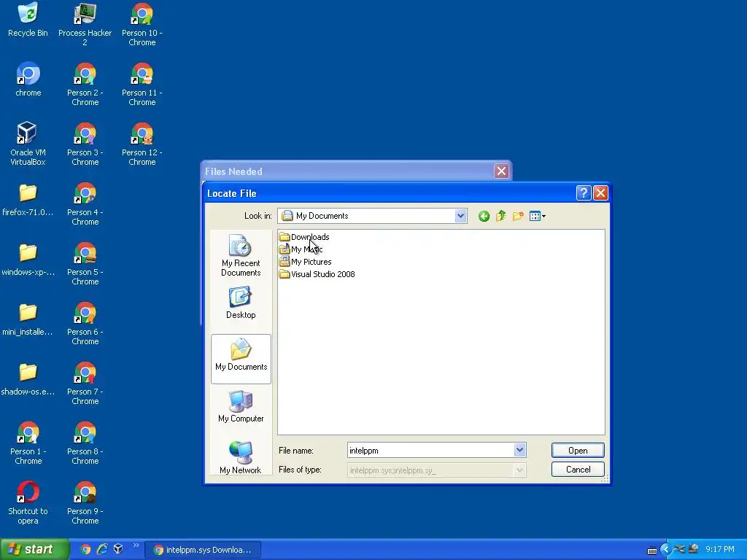Select the Person 6 - Chrome shortcut

(x=85, y=323)
